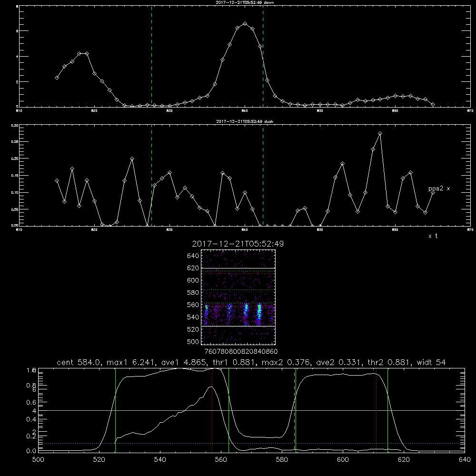Click the solid green vertical line near 563
The height and width of the screenshot is (476, 476).
[x=228, y=410]
